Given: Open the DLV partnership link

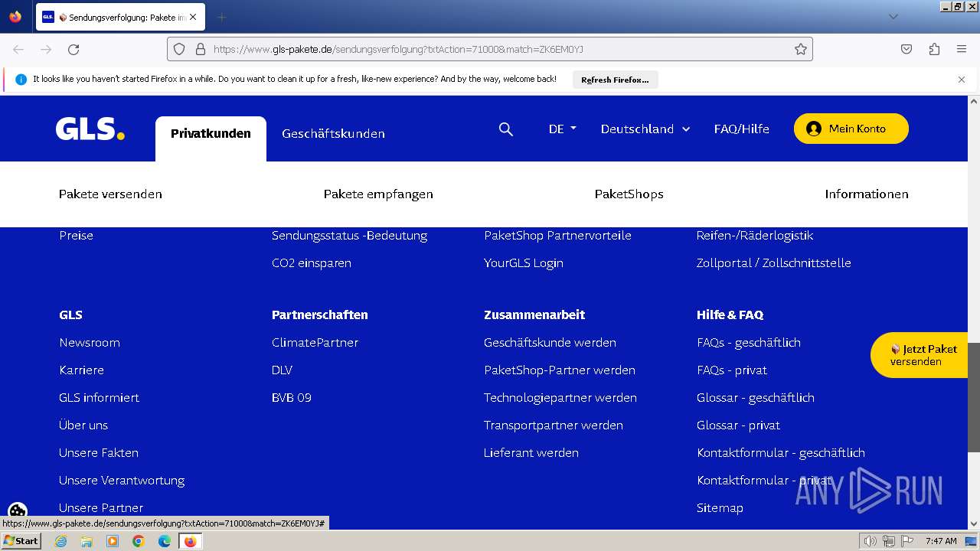Looking at the screenshot, I should tap(282, 370).
